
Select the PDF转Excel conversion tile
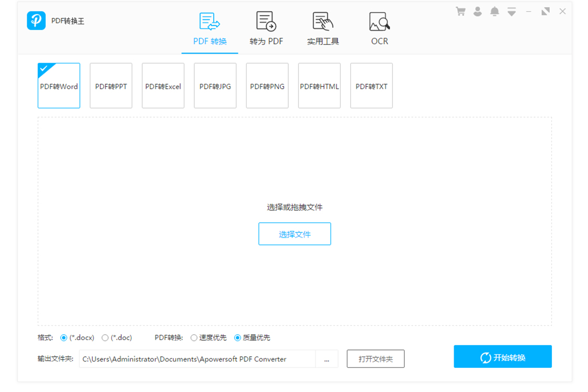pyautogui.click(x=163, y=86)
